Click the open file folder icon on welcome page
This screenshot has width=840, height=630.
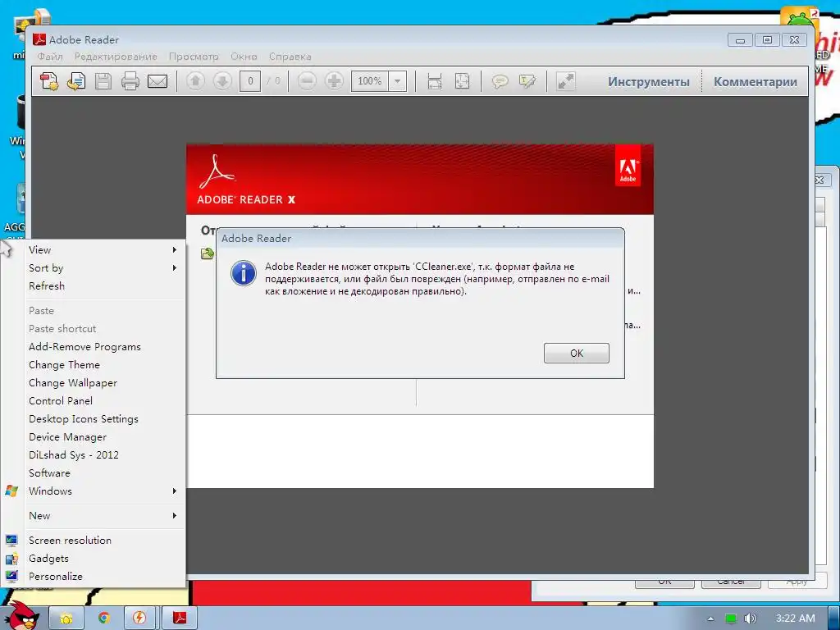[x=208, y=253]
